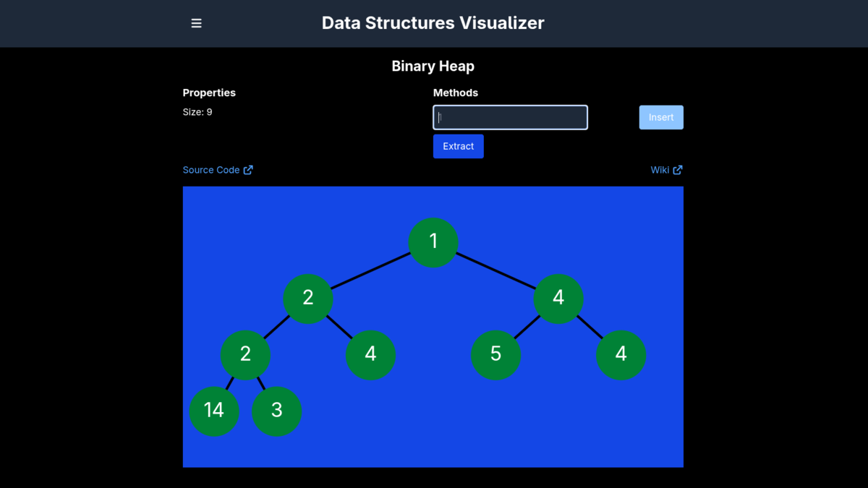Select the right child node labeled 4

point(558,298)
